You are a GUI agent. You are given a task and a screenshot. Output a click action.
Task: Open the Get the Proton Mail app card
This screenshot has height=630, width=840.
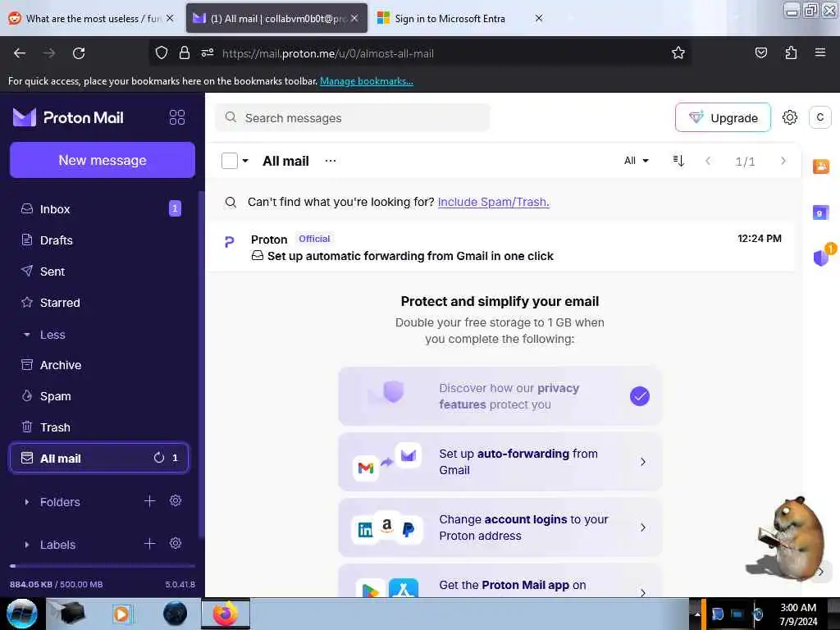500,581
